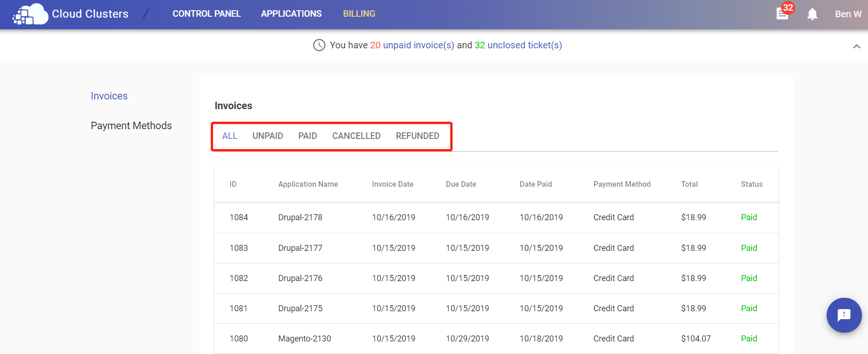Open the Ben W user menu

click(x=848, y=14)
